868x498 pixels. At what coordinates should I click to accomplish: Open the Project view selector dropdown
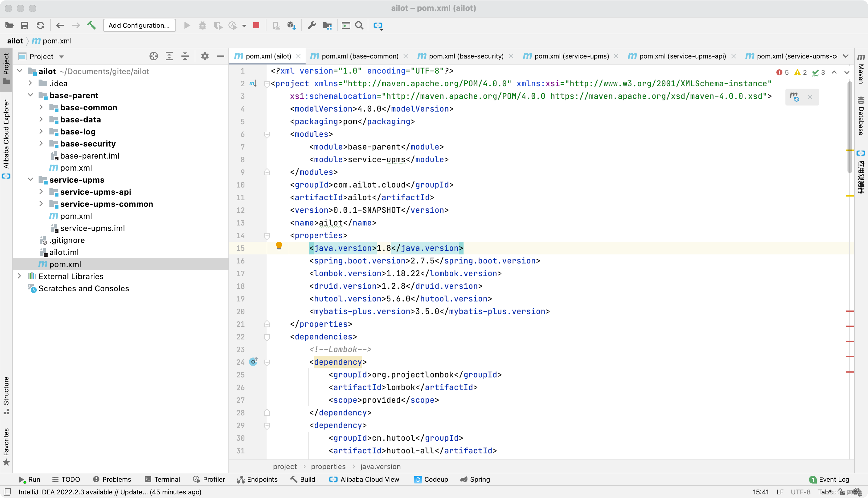[61, 56]
